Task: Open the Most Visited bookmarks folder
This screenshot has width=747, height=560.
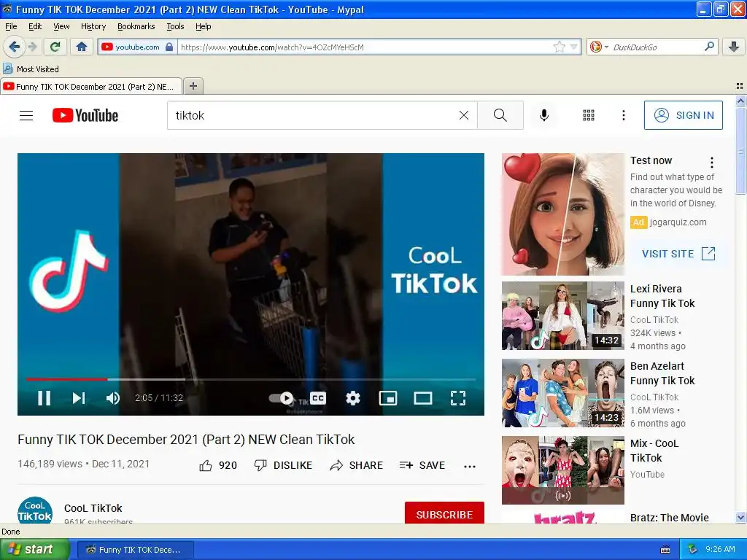Action: (x=31, y=69)
